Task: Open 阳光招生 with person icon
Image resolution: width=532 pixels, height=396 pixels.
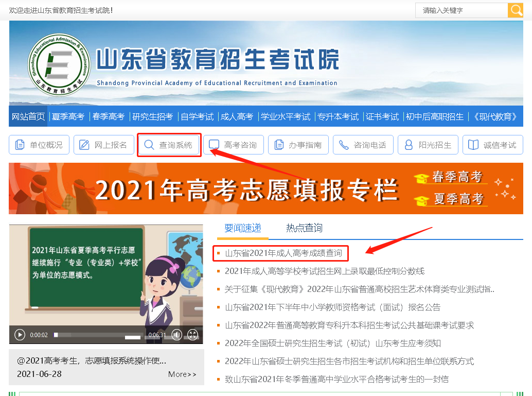Action: coord(428,145)
